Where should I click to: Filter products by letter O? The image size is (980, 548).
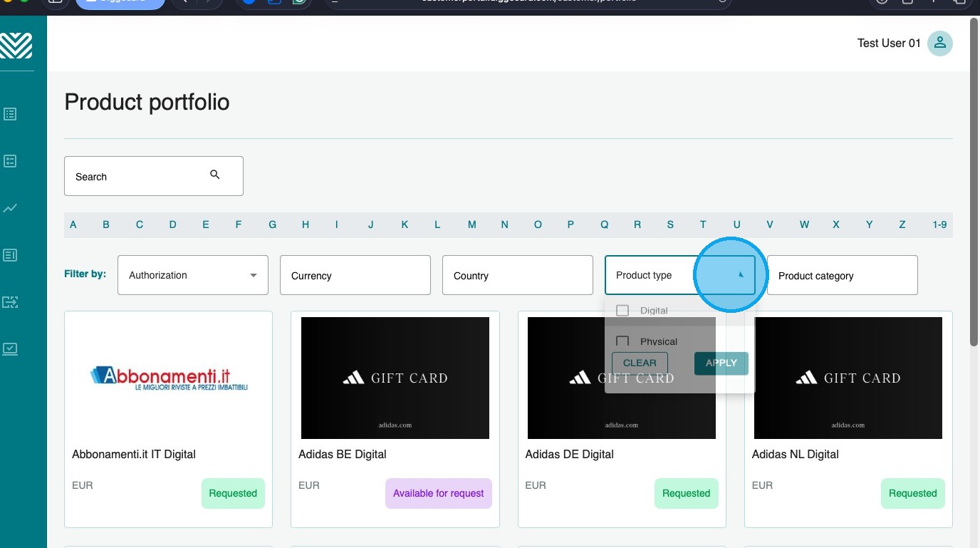tap(538, 224)
